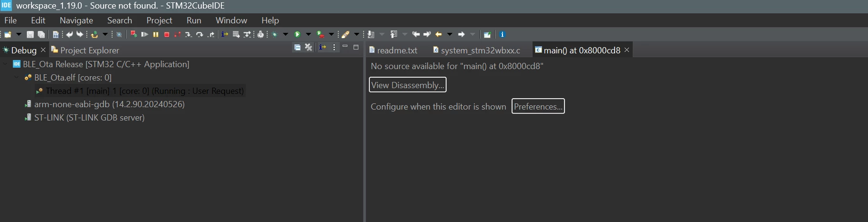Open the Project menu
The height and width of the screenshot is (222, 868).
[x=159, y=20]
